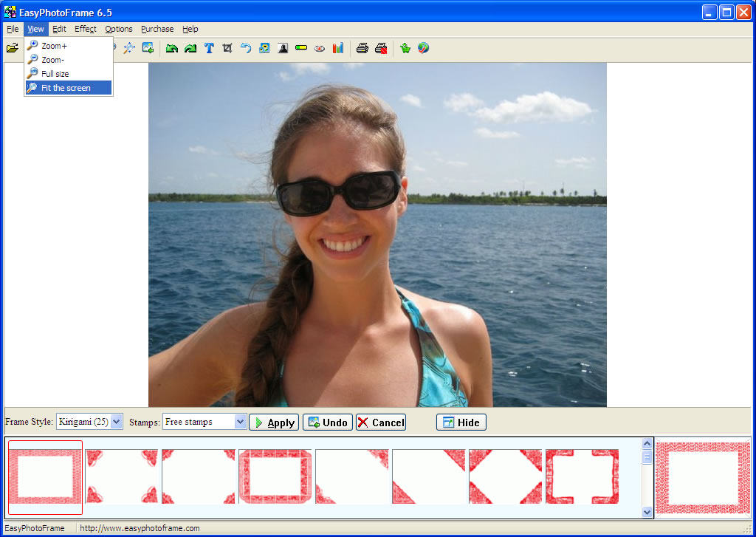Select the four triangle corners frame thumbnail
The image size is (756, 537).
506,476
